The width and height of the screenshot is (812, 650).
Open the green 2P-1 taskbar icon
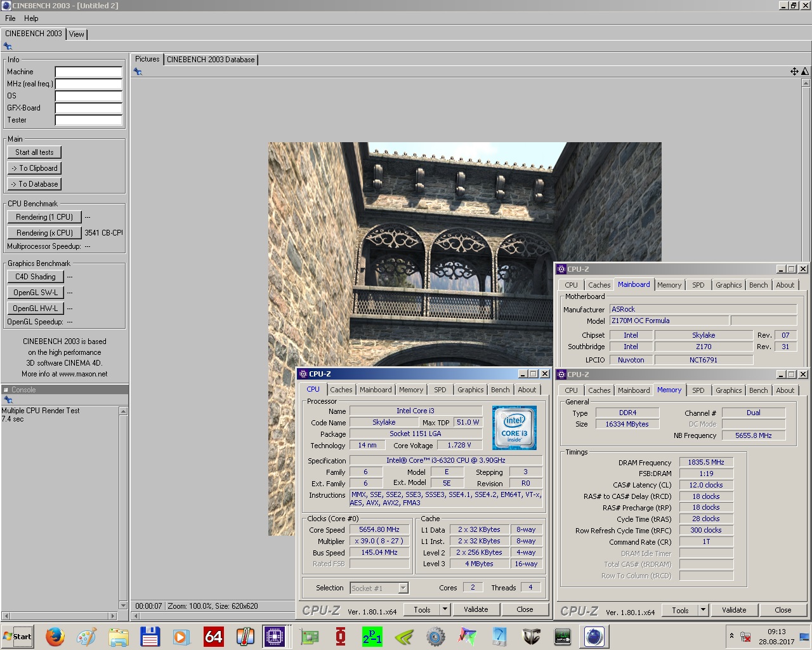[x=372, y=636]
